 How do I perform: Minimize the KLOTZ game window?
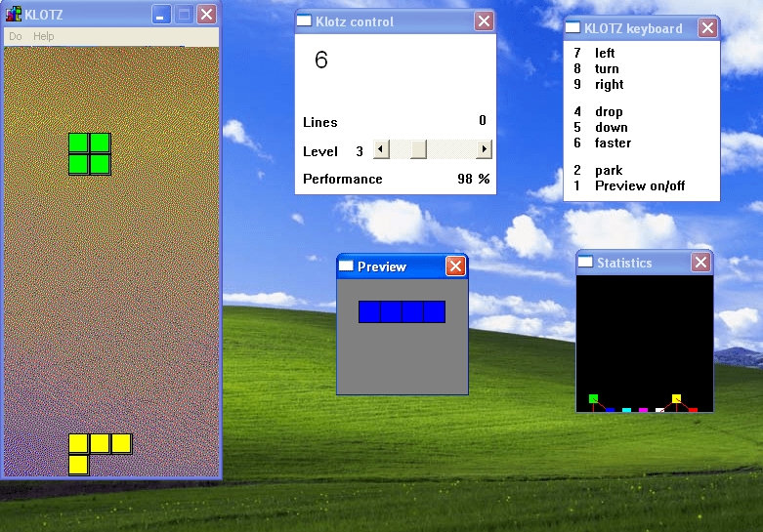pos(160,15)
